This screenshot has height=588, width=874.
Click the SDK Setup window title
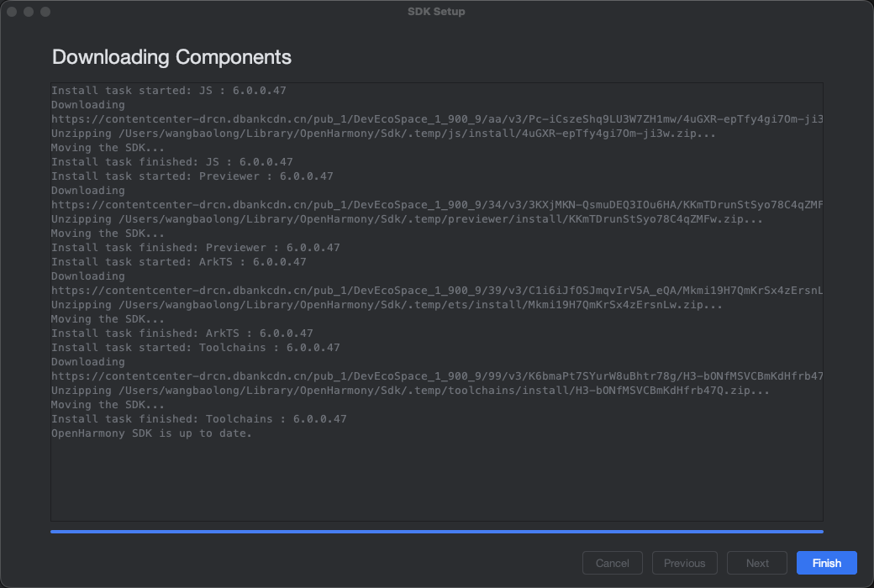(x=436, y=11)
